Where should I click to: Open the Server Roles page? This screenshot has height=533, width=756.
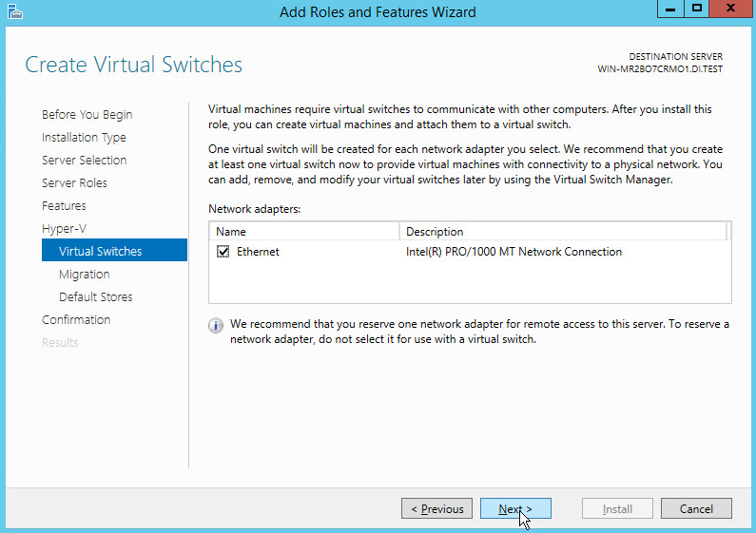(74, 183)
